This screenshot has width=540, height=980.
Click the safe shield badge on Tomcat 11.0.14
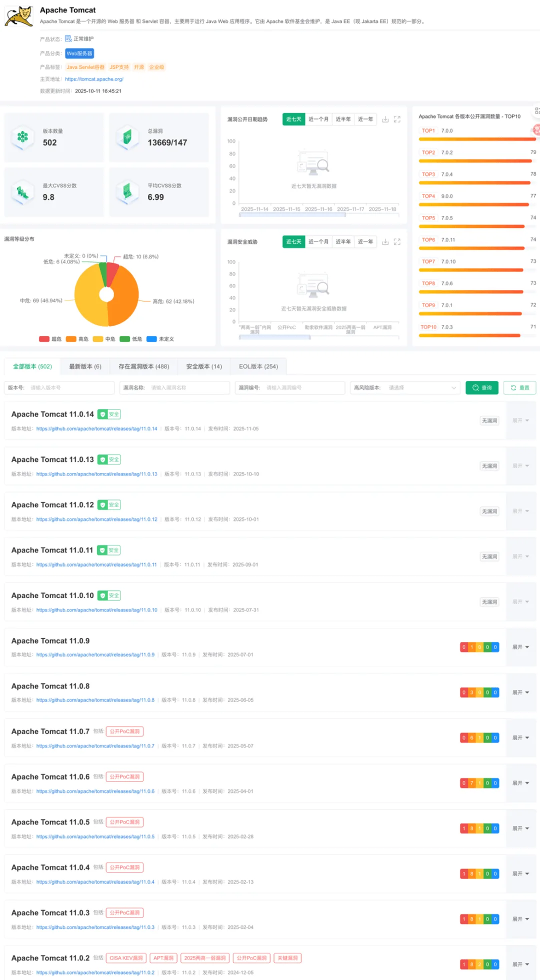(109, 414)
